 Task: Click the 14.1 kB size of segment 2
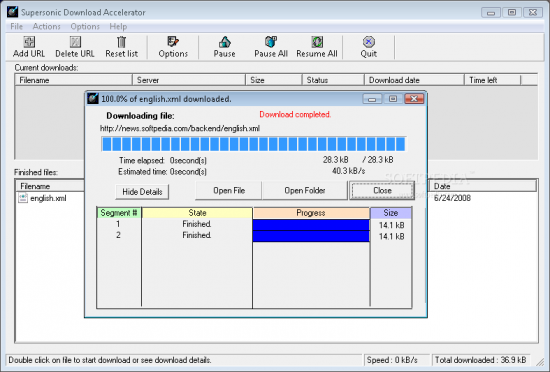pyautogui.click(x=391, y=236)
